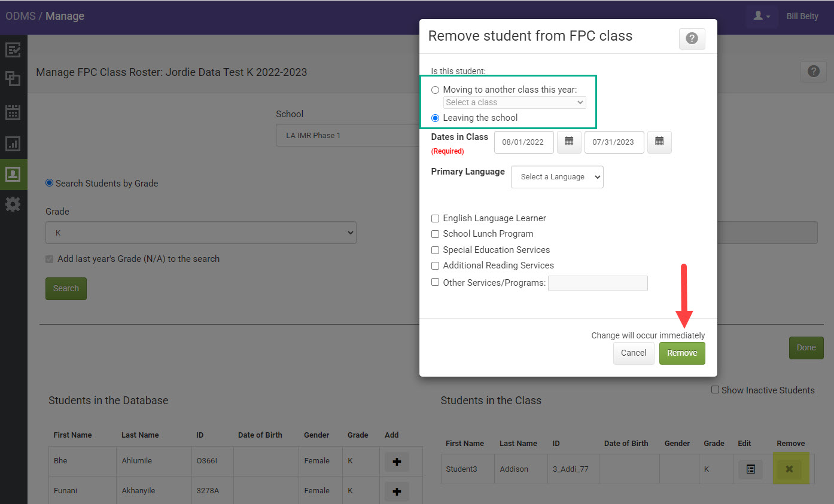Open the Grade dropdown showing K
834x504 pixels.
click(x=201, y=232)
